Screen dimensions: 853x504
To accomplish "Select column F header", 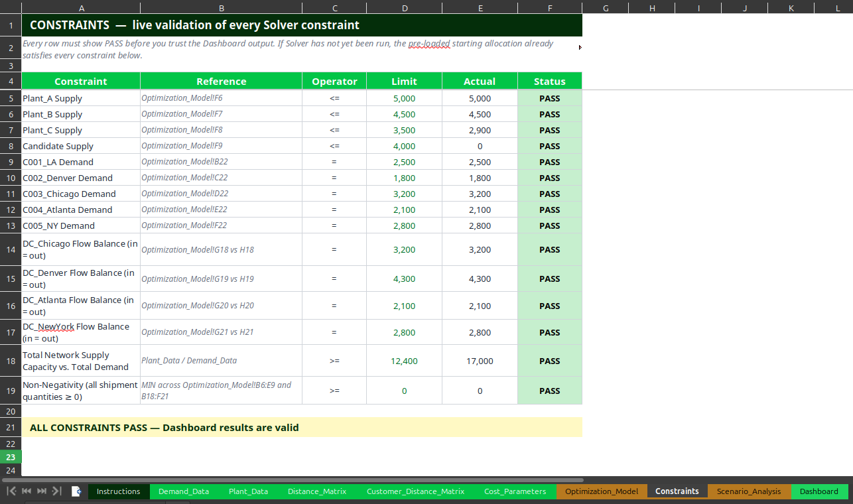I will pyautogui.click(x=550, y=8).
